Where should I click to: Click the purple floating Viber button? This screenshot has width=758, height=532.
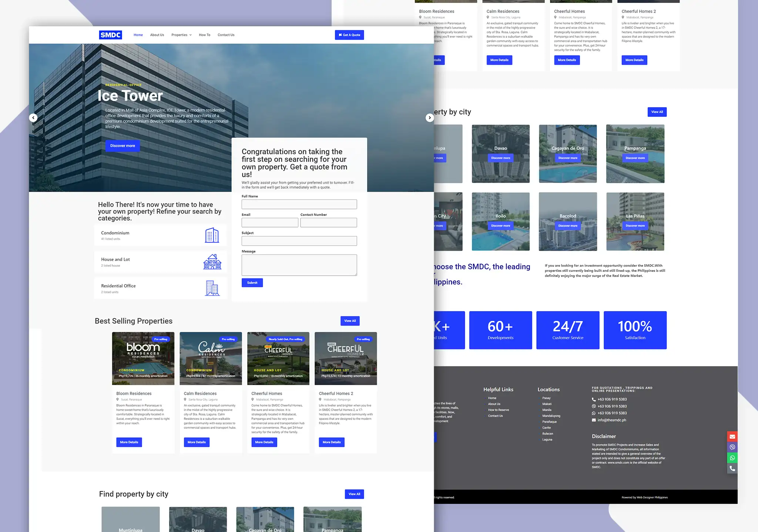pyautogui.click(x=732, y=447)
